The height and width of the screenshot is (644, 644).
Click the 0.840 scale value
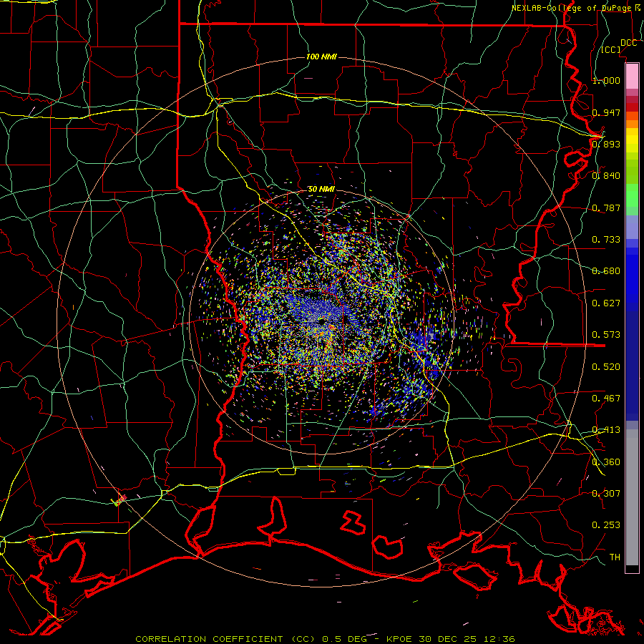click(606, 176)
